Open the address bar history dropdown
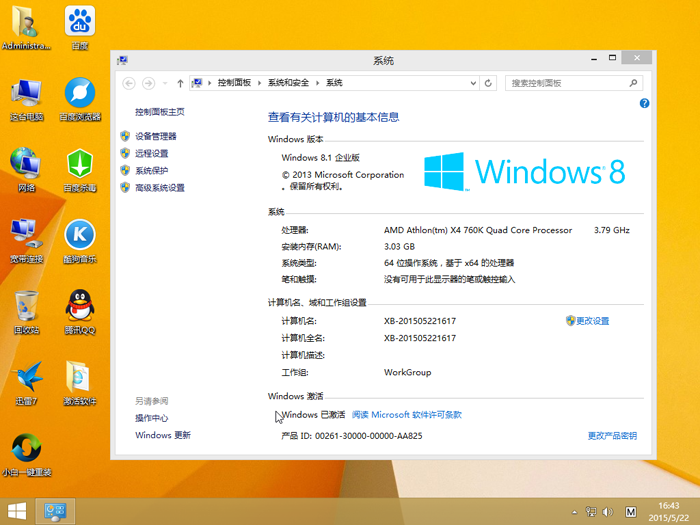 (473, 83)
